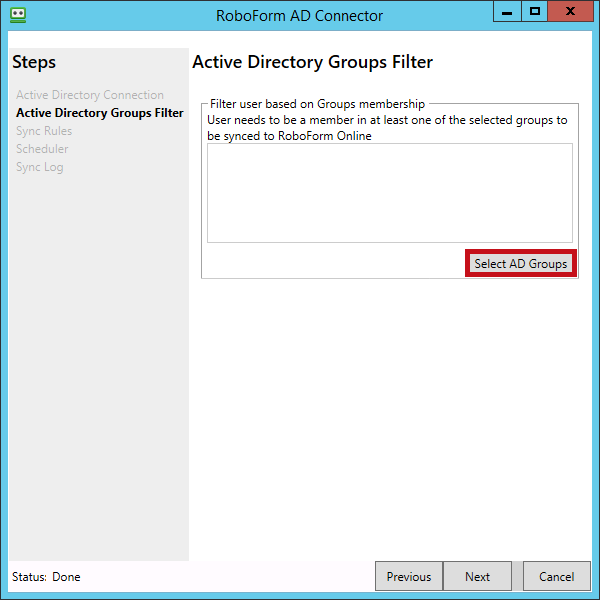Click inside the empty selected groups list
The width and height of the screenshot is (600, 600).
[389, 192]
